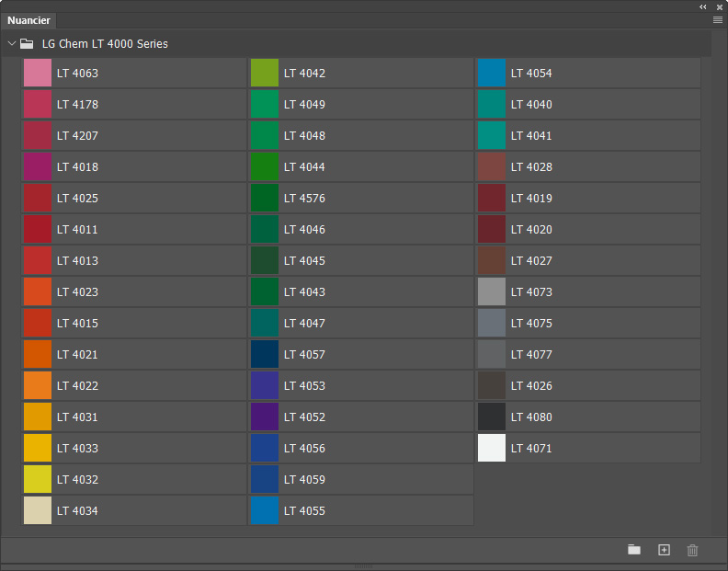Click the LG Chem folder icon

point(27,43)
